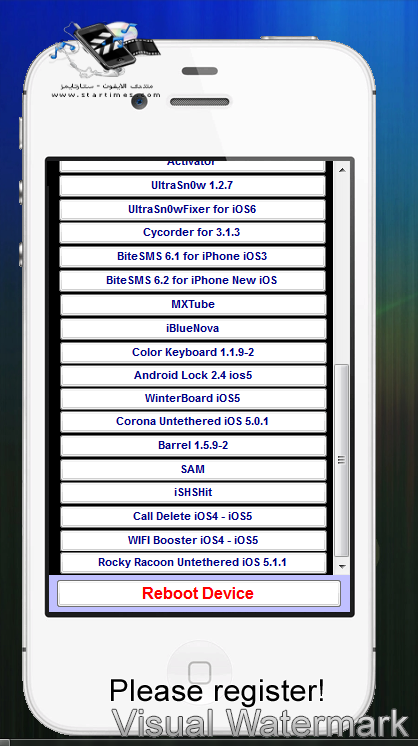Choose Cycorder for 3.1.3
The width and height of the screenshot is (418, 746).
(x=193, y=233)
